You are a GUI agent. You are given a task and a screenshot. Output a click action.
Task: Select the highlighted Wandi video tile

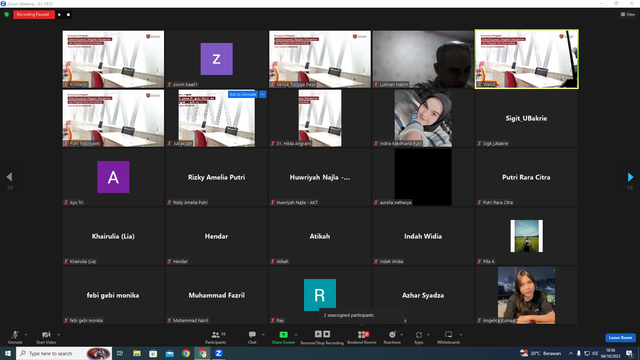coord(527,59)
